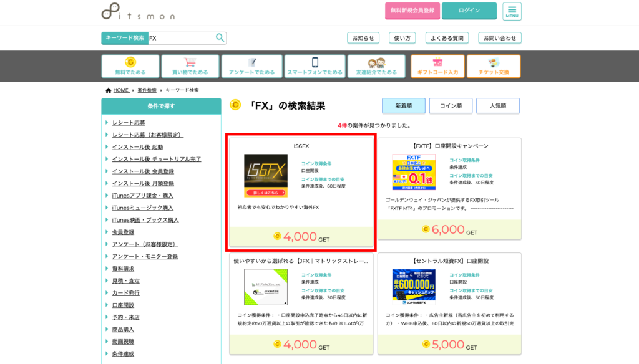
Task: Filter by インストール後 チュートリアル完了
Action: click(157, 159)
